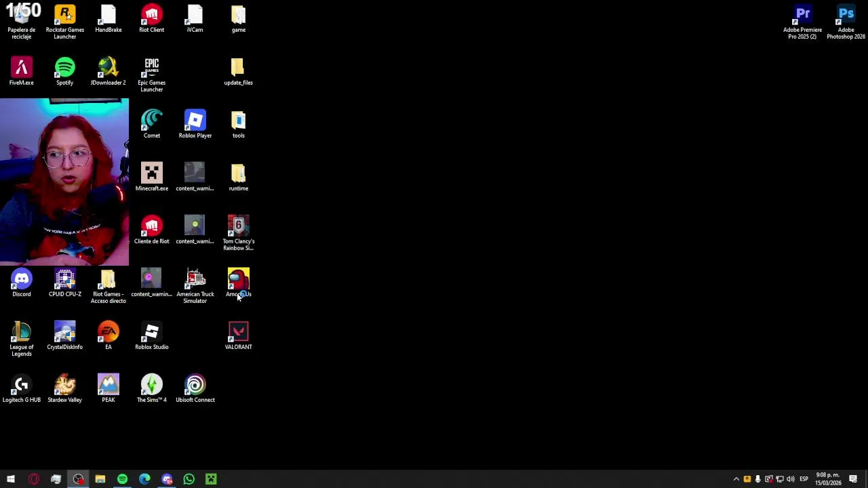868x488 pixels.
Task: Open the Spotify desktop shortcut
Action: coord(65,72)
